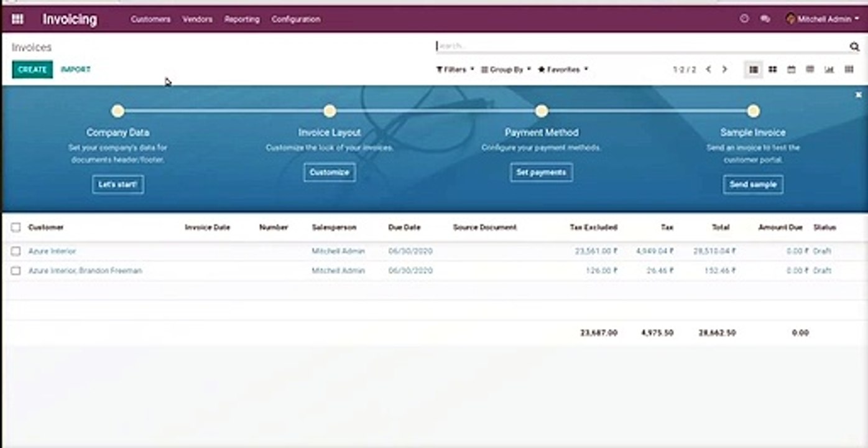This screenshot has height=448, width=868.
Task: Sort by Customer column header
Action: click(46, 228)
